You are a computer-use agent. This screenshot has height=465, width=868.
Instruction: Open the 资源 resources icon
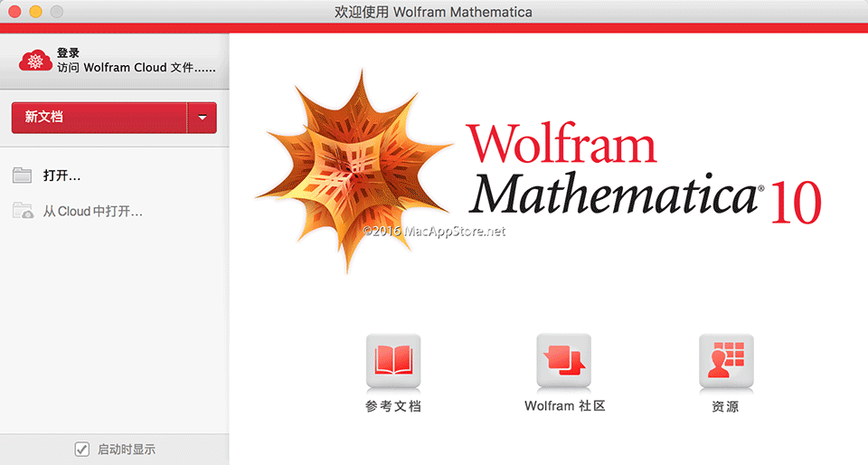point(725,361)
